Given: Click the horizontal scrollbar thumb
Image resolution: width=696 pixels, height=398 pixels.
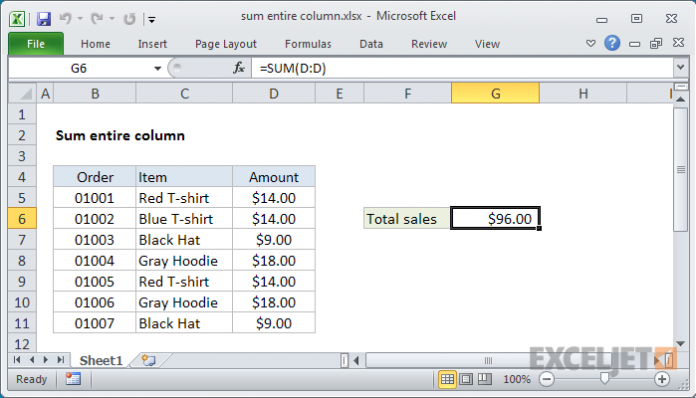Looking at the screenshot, I should 488,360.
